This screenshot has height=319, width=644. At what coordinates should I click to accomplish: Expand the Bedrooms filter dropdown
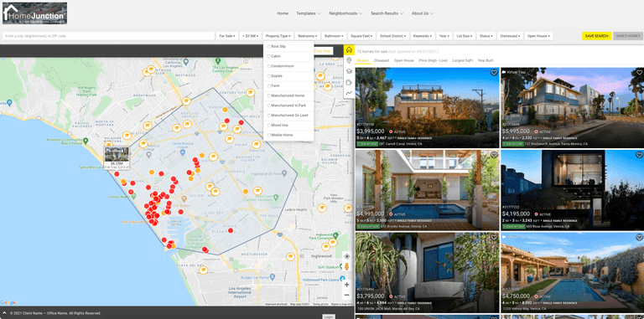coord(308,36)
